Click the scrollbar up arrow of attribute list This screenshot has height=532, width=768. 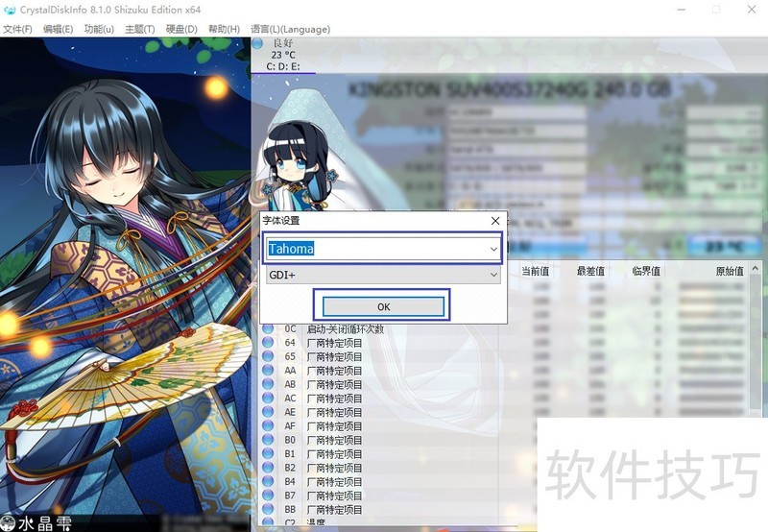(x=756, y=269)
